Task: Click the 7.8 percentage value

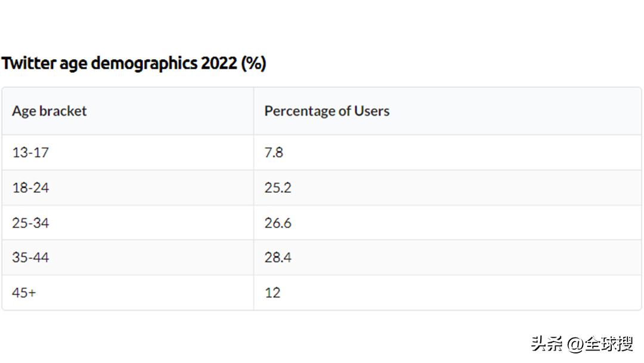Action: tap(274, 152)
